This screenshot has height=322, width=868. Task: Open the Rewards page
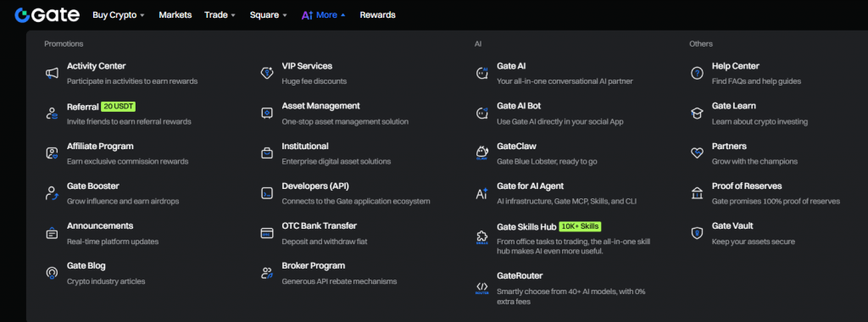pos(377,15)
